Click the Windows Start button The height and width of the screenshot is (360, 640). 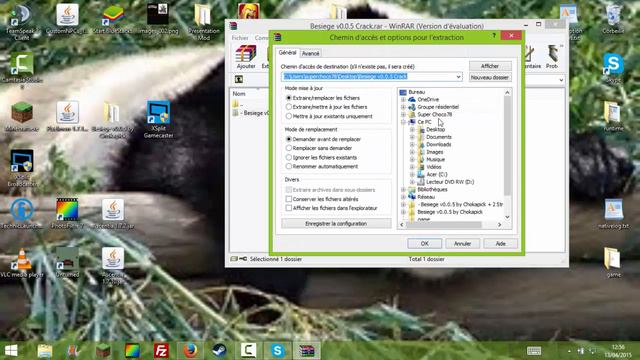coord(11,351)
